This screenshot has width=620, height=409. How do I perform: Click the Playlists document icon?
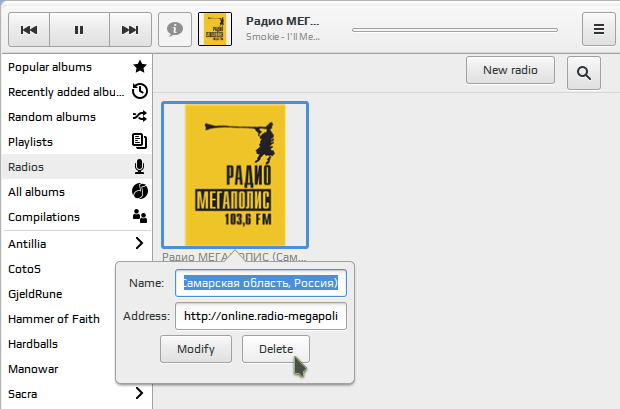coord(140,141)
